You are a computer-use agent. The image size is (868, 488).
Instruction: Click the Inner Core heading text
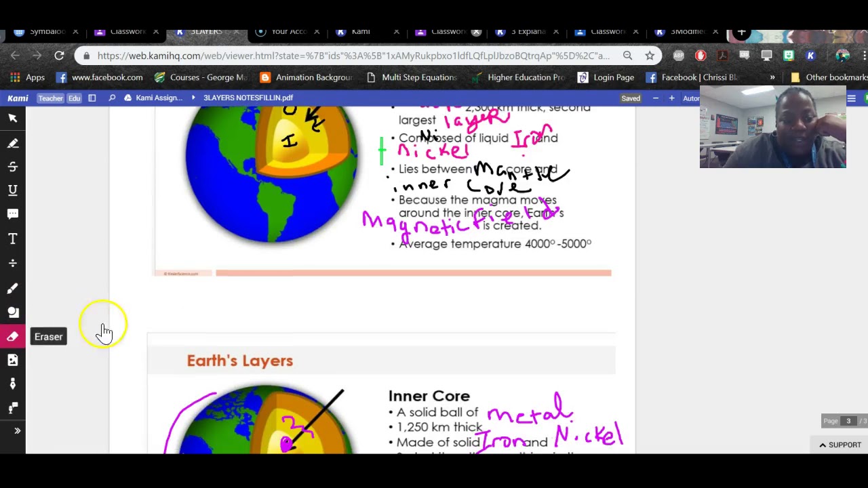click(x=429, y=396)
